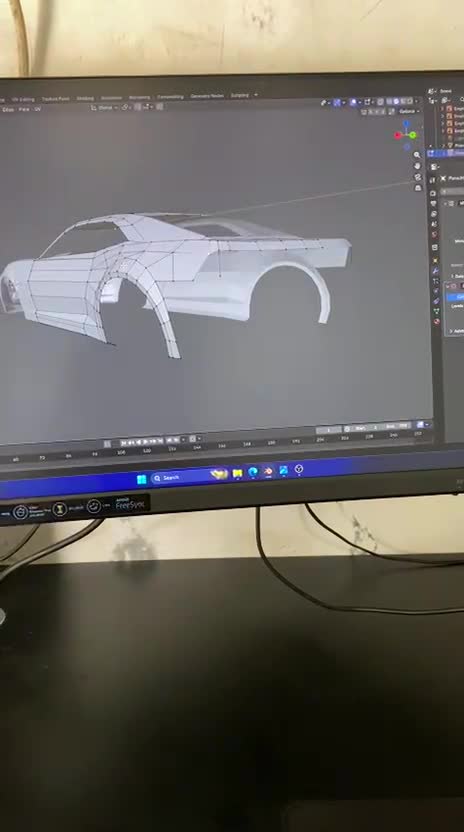Open the Options dropdown in the viewport

[x=408, y=111]
